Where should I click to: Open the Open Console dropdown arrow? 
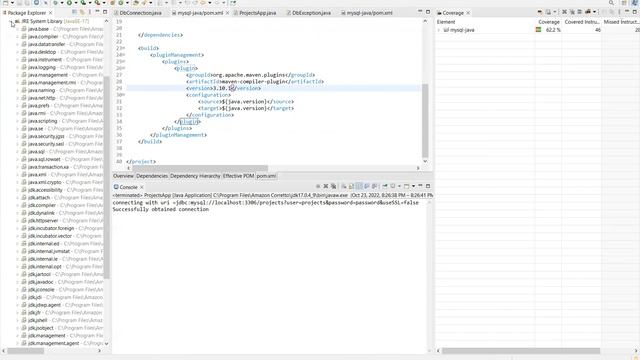(413, 186)
